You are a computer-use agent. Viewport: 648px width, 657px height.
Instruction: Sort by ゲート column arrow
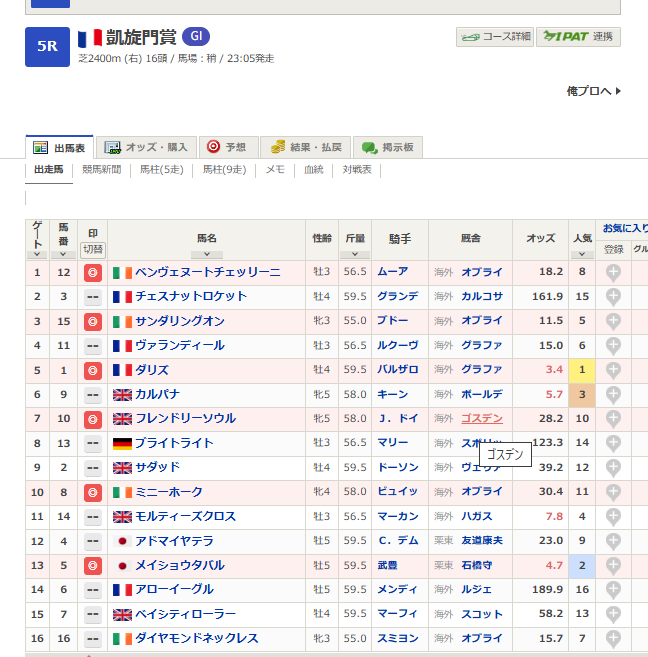(37, 254)
